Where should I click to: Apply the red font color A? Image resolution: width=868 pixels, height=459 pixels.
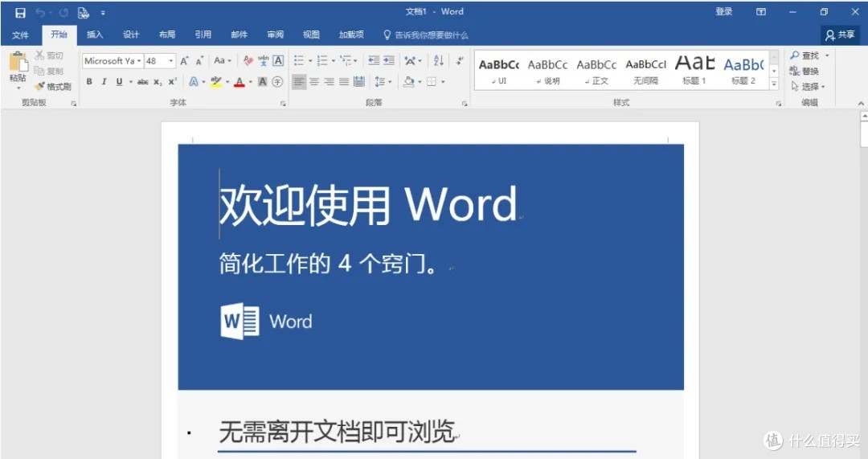(x=240, y=82)
